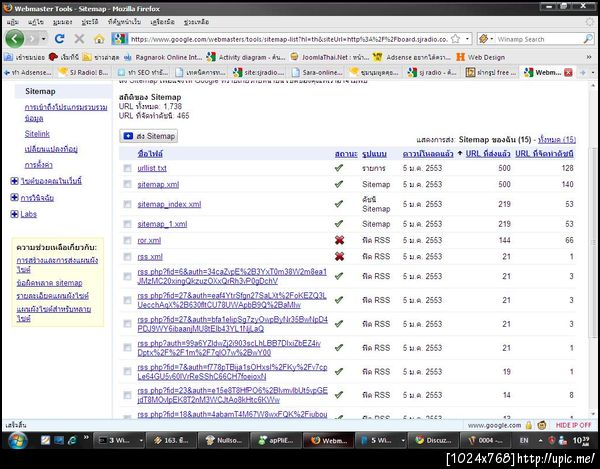Screen dimensions: 600x469
Task: Launch Internet Explorer from quick launch
Action: click(72, 441)
